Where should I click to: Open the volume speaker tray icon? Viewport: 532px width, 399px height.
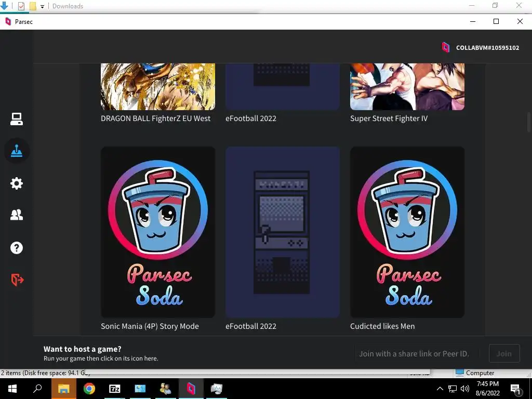click(x=465, y=389)
